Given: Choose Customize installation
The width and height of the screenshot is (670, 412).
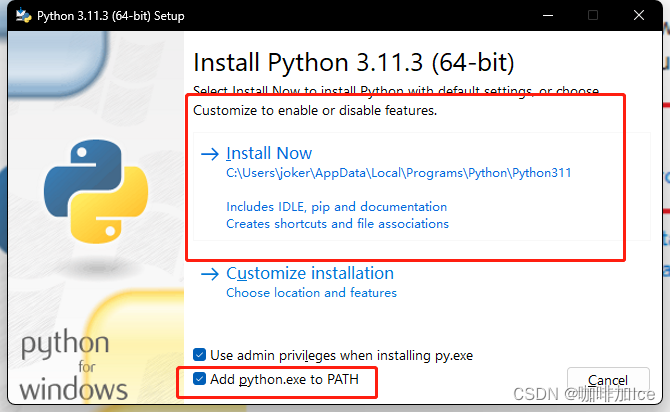Looking at the screenshot, I should (x=310, y=273).
